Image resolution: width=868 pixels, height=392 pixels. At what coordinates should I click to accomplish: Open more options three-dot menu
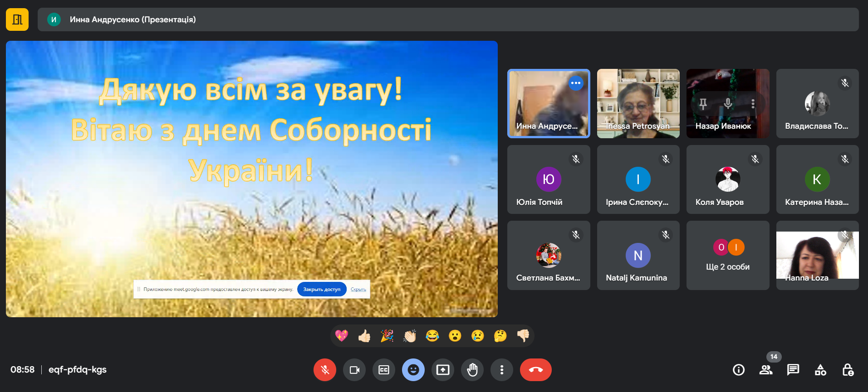pyautogui.click(x=502, y=370)
